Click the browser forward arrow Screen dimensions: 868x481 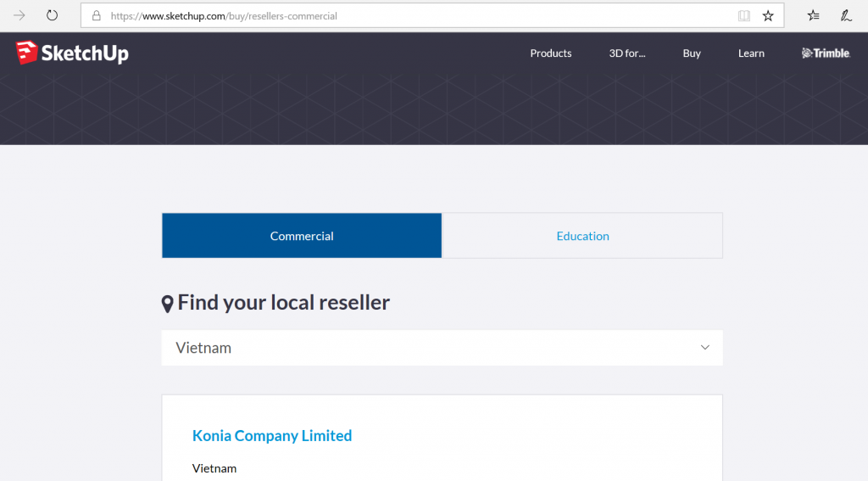tap(19, 15)
